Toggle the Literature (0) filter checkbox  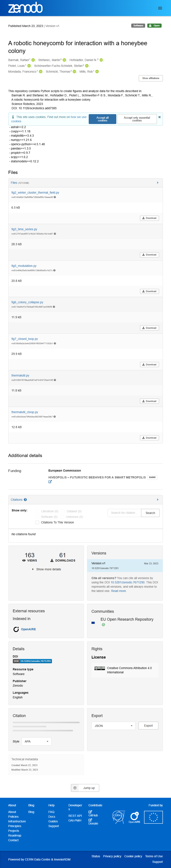[37, 511]
